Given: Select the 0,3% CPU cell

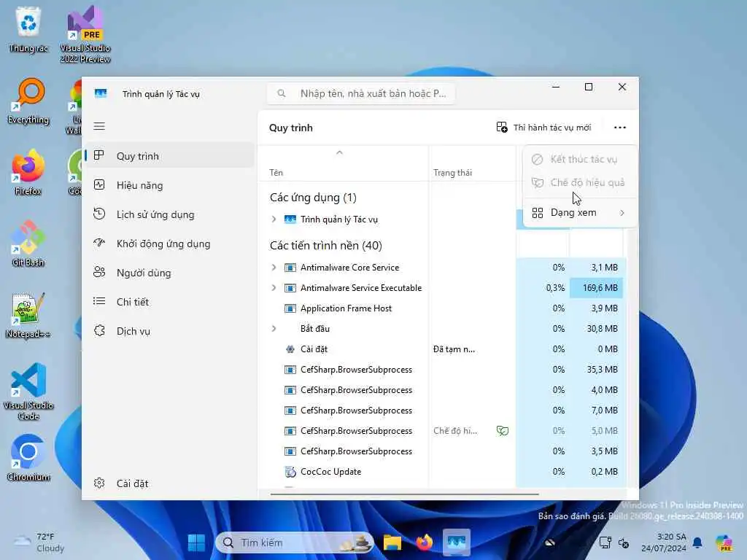Looking at the screenshot, I should click(543, 287).
